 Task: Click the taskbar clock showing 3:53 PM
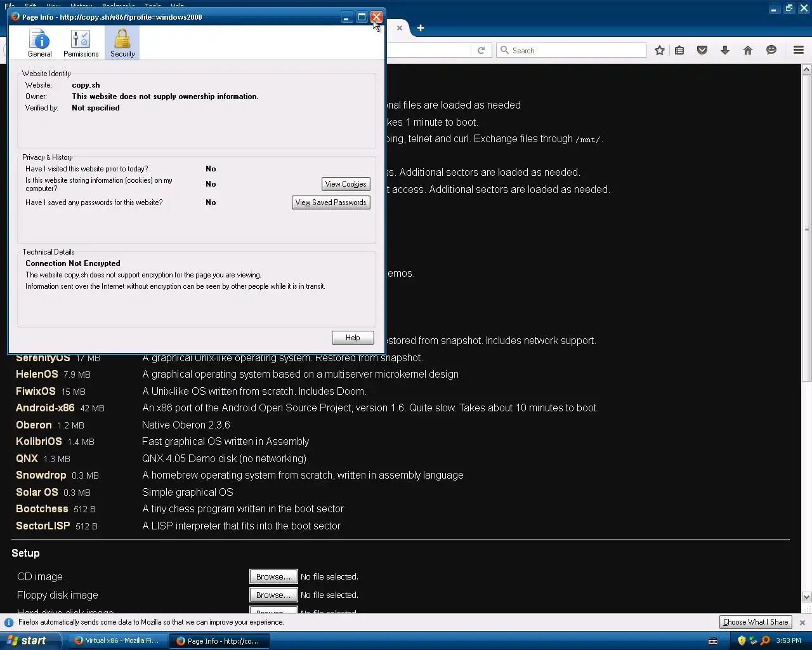point(788,641)
